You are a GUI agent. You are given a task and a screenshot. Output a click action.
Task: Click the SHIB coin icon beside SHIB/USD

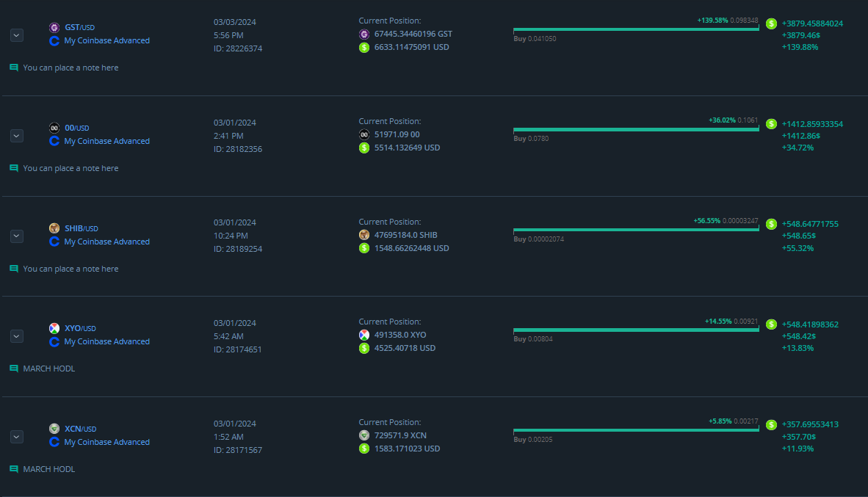point(54,228)
